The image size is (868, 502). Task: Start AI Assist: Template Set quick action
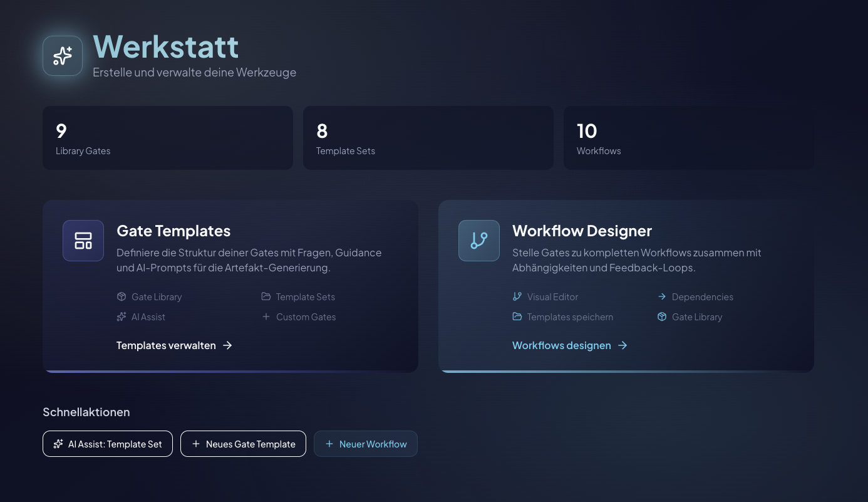point(108,444)
